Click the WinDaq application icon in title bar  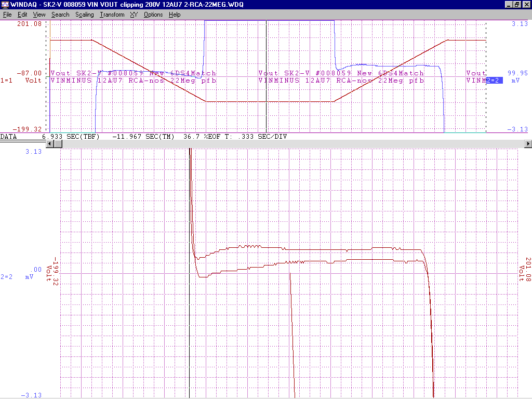click(x=5, y=5)
